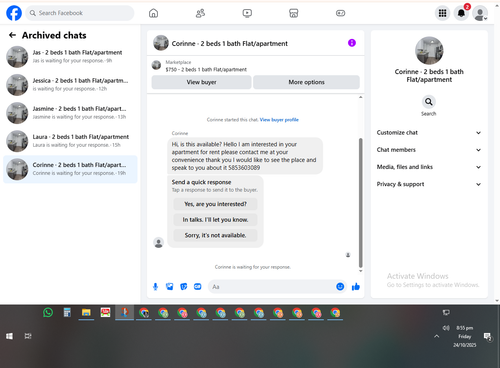Send a thumbs-up like
This screenshot has width=500, height=368.
[x=356, y=287]
